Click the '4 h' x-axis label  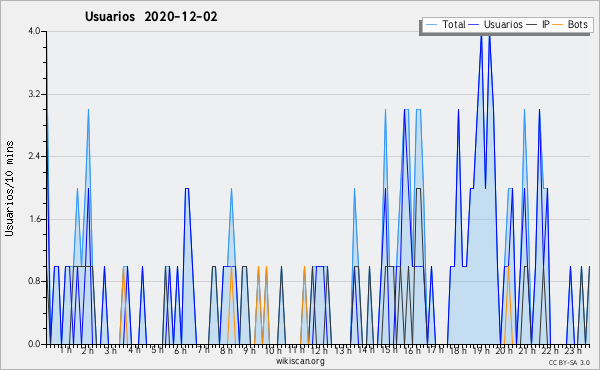[134, 350]
